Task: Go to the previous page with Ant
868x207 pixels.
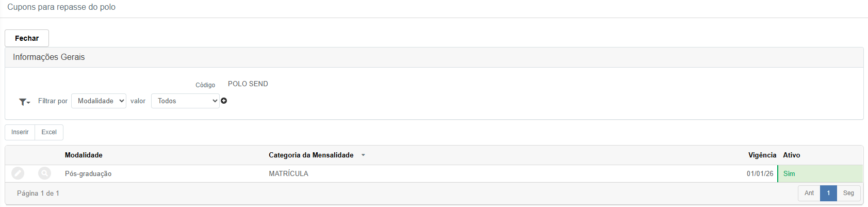Action: (x=809, y=193)
